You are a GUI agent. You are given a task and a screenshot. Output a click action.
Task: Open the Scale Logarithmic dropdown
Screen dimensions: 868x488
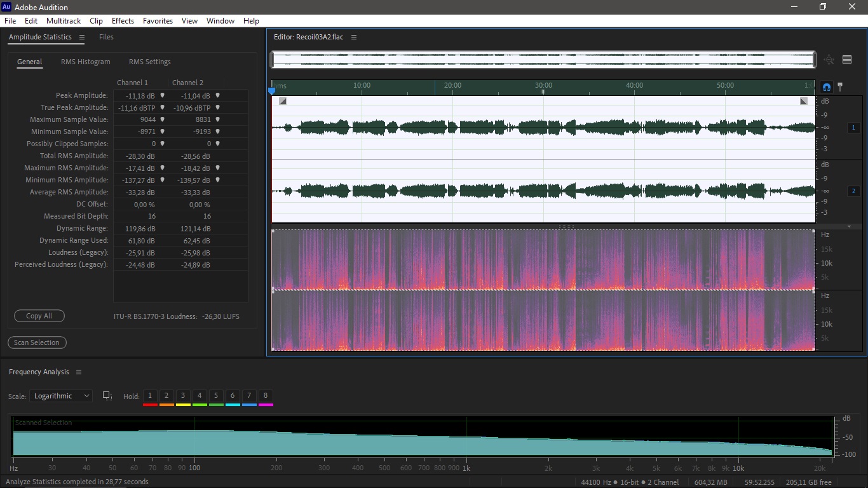click(x=61, y=396)
